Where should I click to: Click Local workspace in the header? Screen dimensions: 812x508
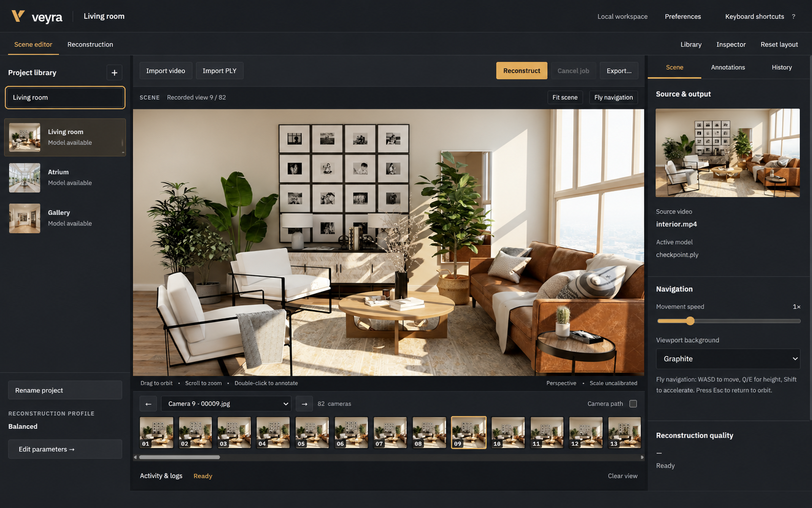623,16
